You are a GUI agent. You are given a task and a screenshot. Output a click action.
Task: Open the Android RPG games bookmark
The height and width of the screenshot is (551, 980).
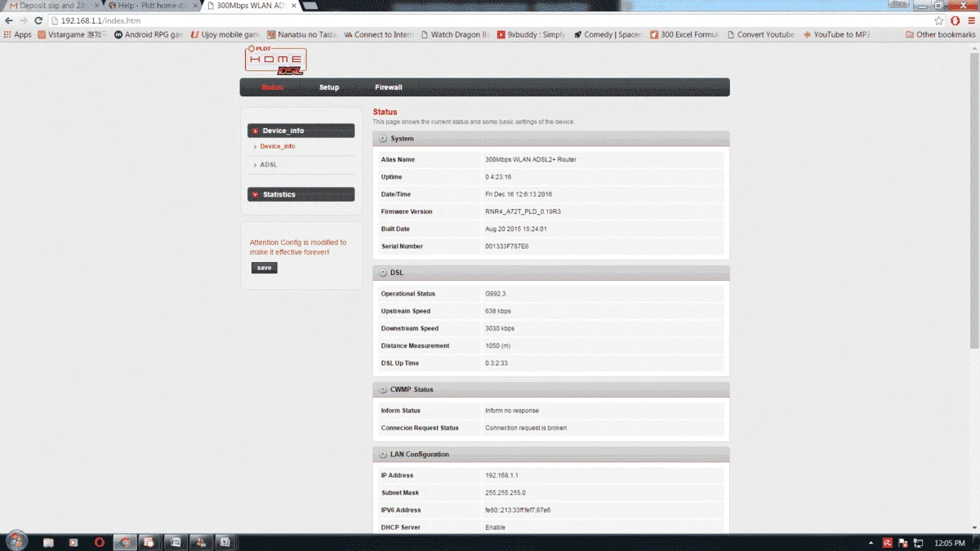(149, 35)
